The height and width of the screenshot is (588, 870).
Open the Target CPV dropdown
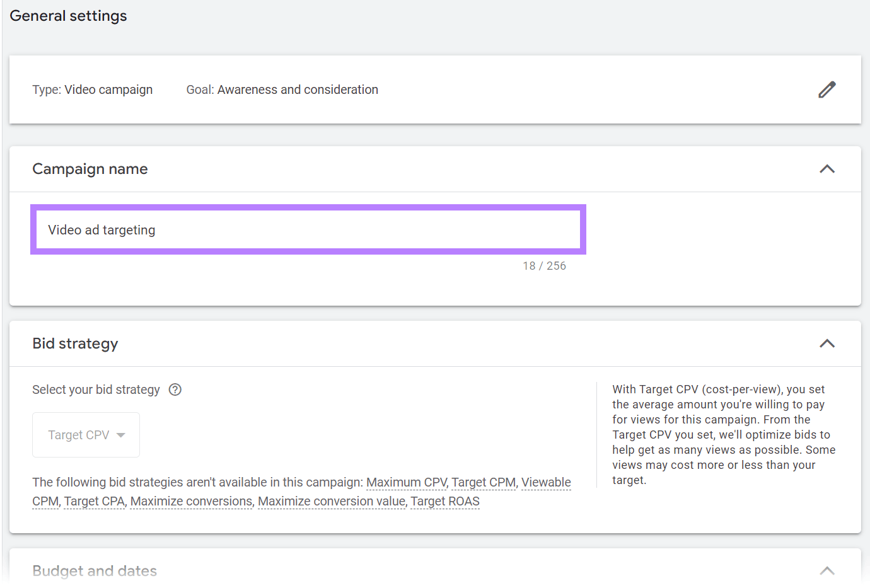tap(86, 434)
